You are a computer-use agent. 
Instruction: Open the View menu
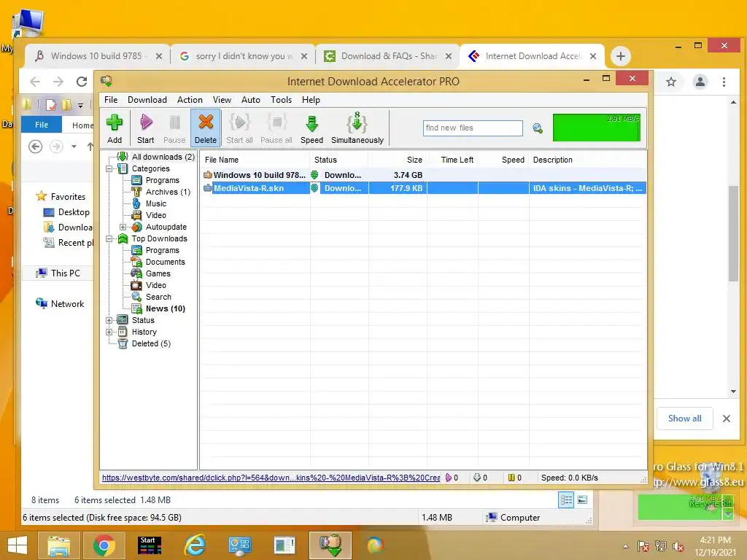pos(222,99)
